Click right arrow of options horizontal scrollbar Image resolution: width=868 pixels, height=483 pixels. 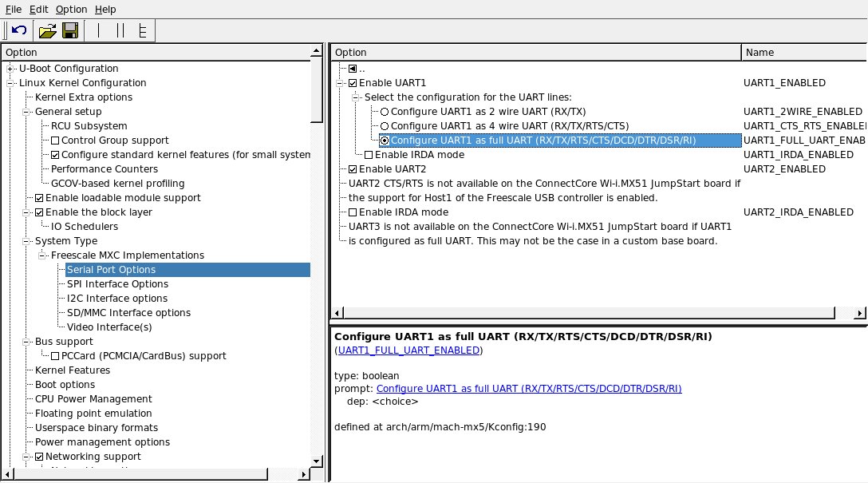[x=860, y=313]
